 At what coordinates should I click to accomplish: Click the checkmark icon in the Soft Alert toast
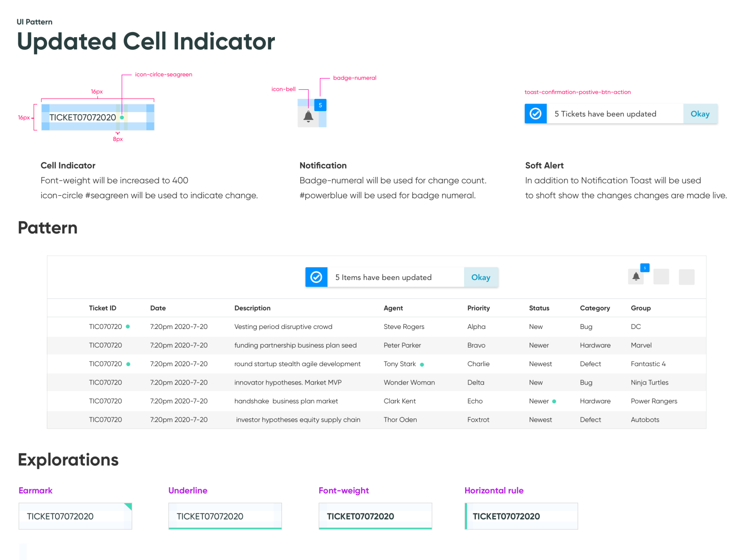[536, 113]
